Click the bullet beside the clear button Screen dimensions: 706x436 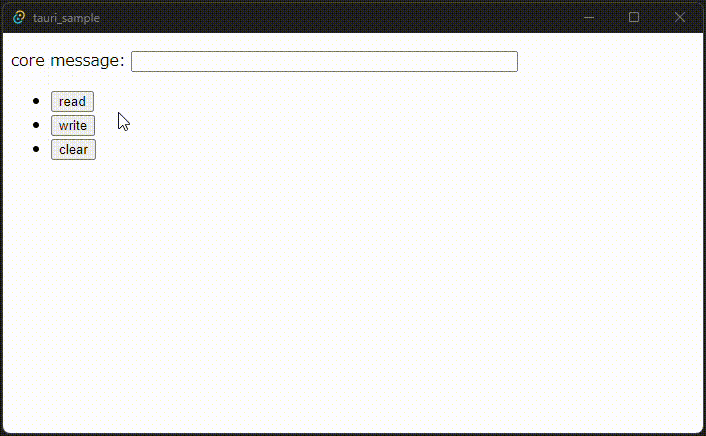click(x=36, y=149)
